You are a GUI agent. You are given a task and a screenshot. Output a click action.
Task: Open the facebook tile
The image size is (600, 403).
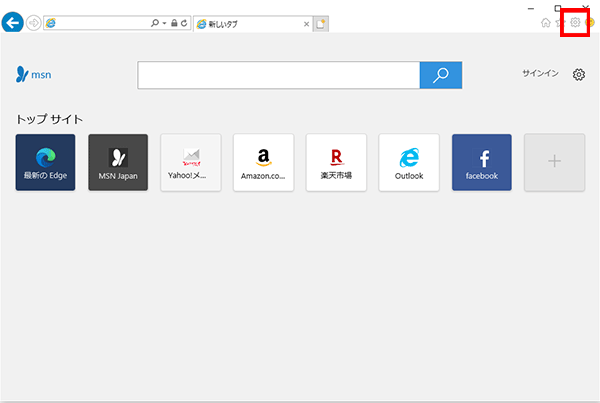tap(481, 162)
